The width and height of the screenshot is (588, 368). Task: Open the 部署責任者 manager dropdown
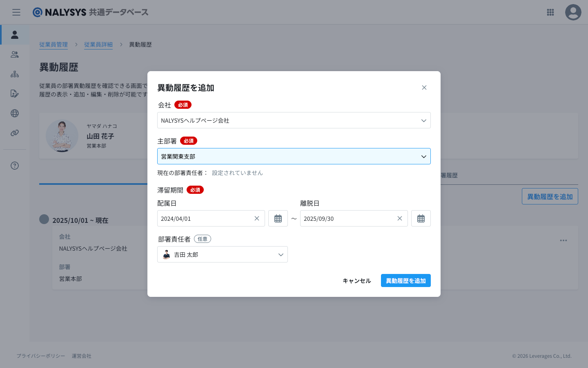223,254
